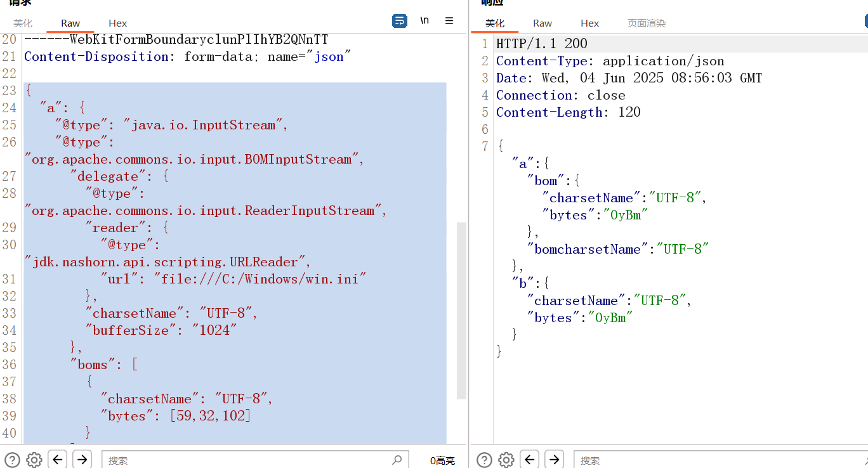Image resolution: width=868 pixels, height=468 pixels.
Task: Click "b" key in response JSON
Action: pos(523,283)
